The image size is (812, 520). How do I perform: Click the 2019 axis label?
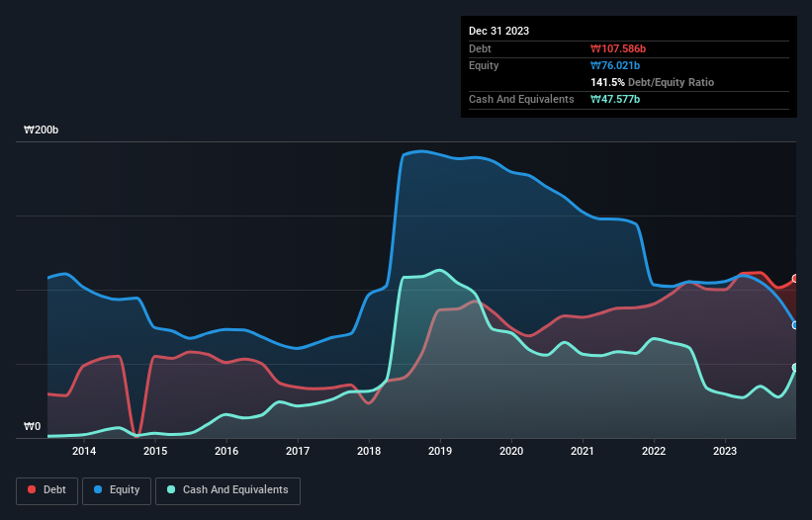440,451
